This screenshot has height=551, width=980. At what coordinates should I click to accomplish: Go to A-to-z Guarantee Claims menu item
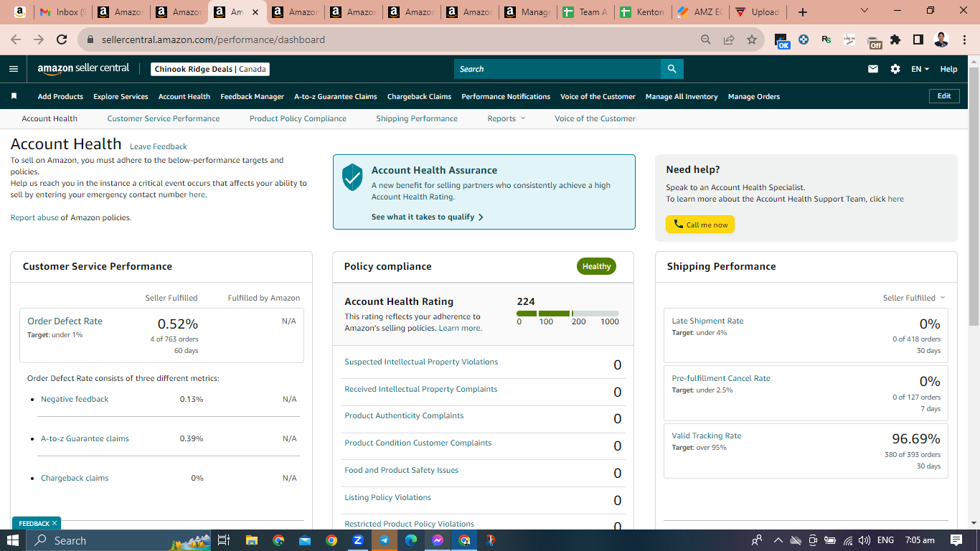(x=336, y=96)
